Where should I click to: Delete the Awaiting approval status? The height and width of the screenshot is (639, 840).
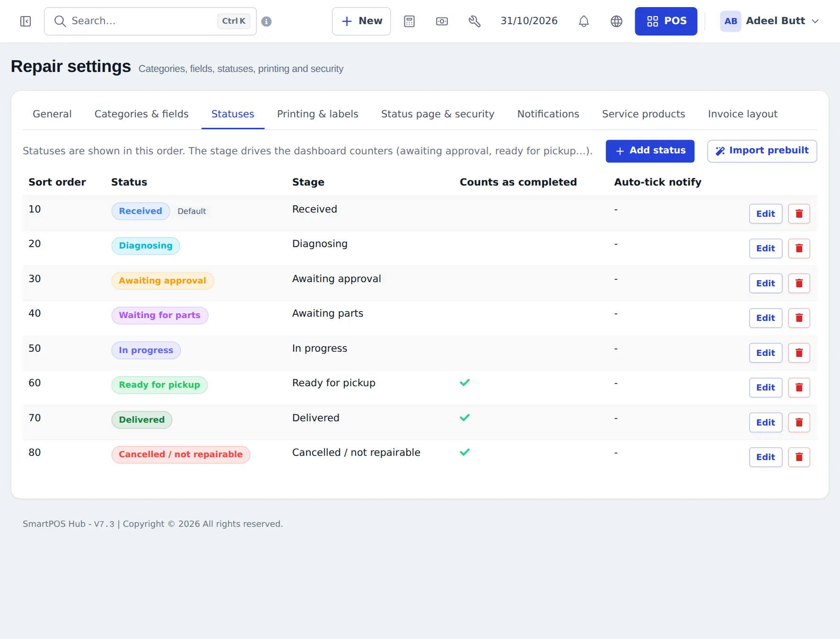[x=799, y=283]
